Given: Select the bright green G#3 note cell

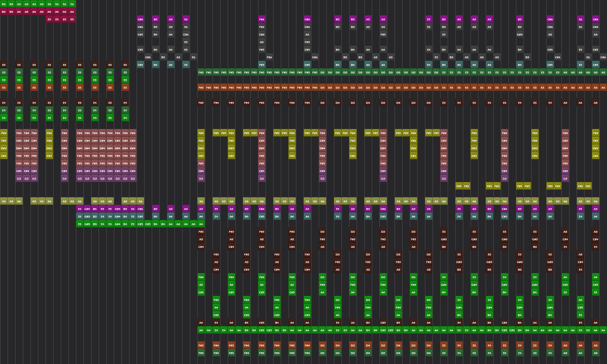Looking at the screenshot, I should click(x=87, y=224).
